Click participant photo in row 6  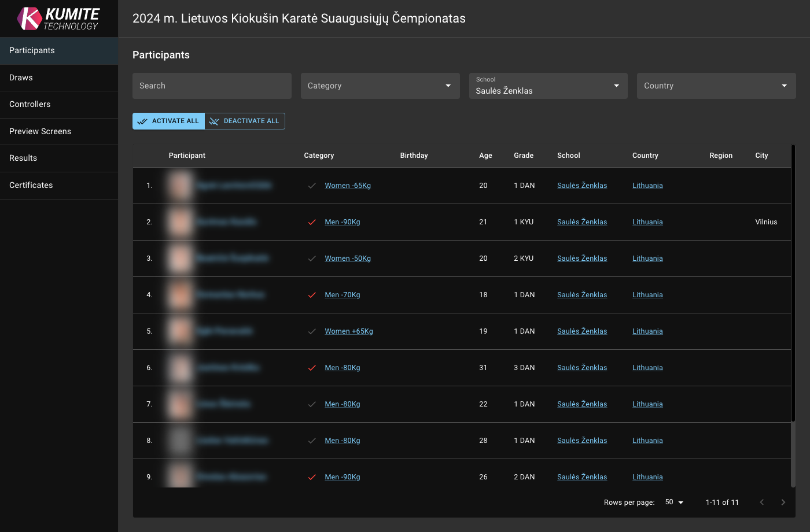tap(181, 368)
